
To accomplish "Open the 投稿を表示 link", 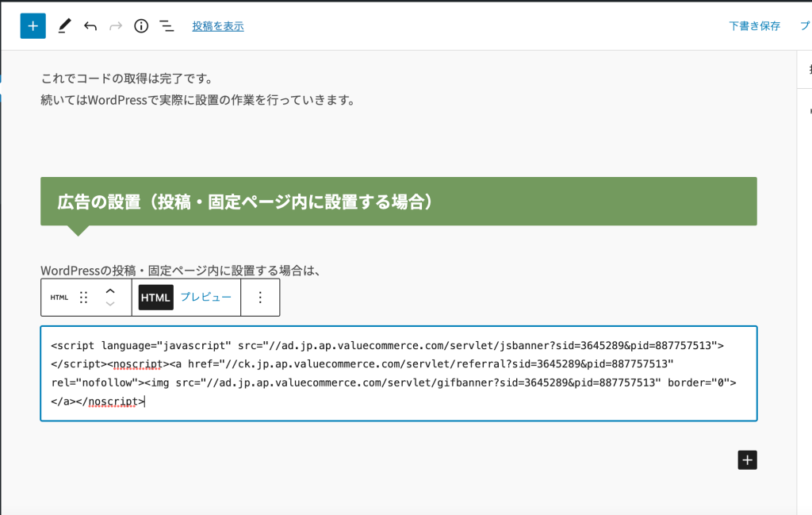I will (218, 26).
